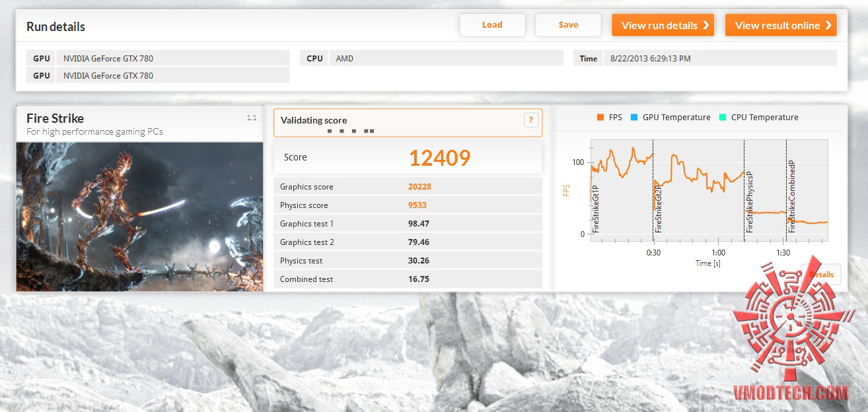The image size is (868, 412).
Task: Select the overall score 12409
Action: (439, 158)
